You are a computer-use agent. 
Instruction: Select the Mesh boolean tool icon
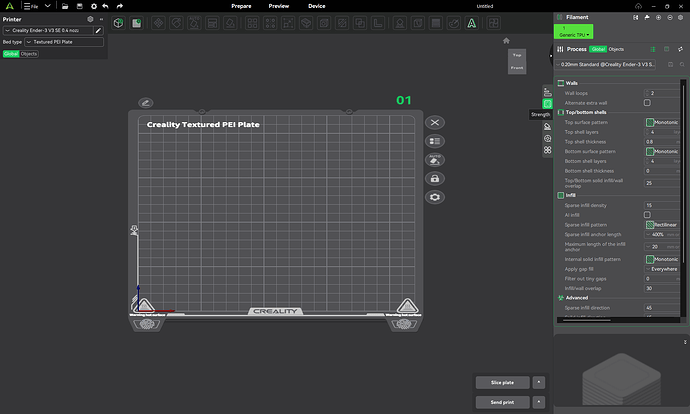[360, 23]
